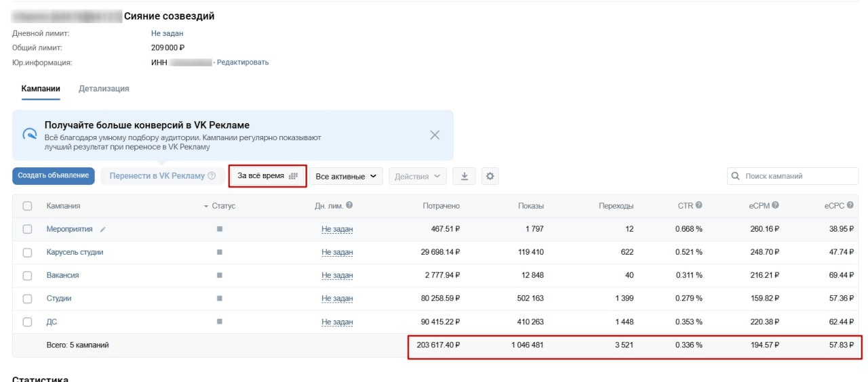The width and height of the screenshot is (868, 382).
Task: Select the Кампании tab
Action: [x=41, y=89]
